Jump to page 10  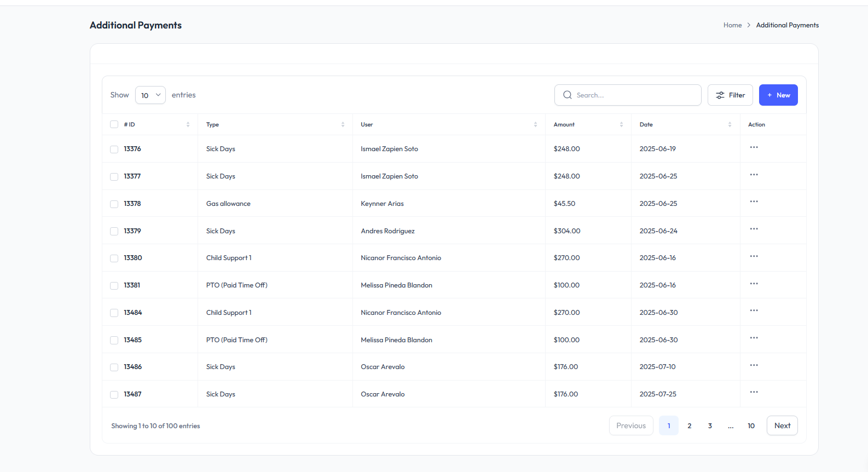(x=751, y=426)
